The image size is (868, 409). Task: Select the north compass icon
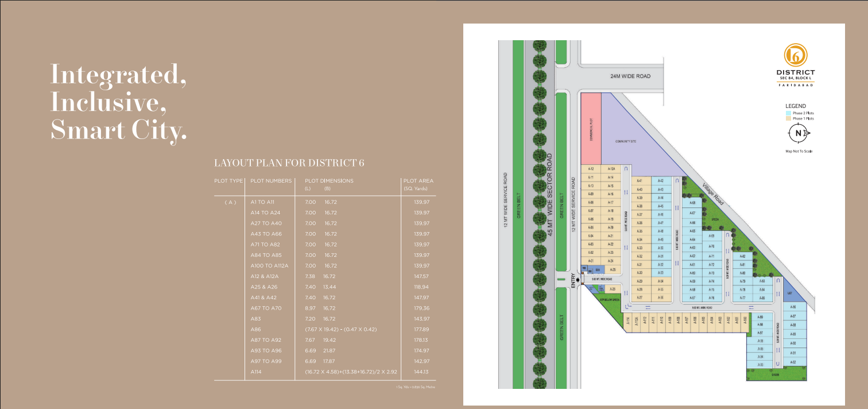coord(798,132)
